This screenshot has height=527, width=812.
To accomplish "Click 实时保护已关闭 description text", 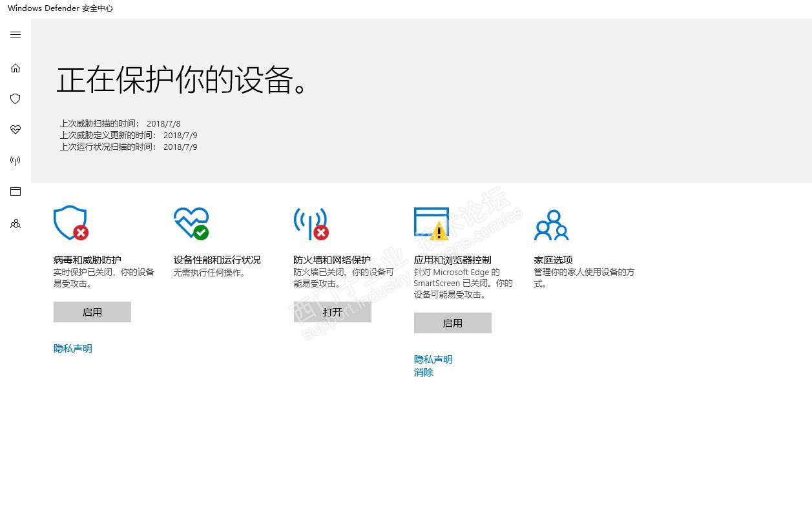I will pos(104,278).
